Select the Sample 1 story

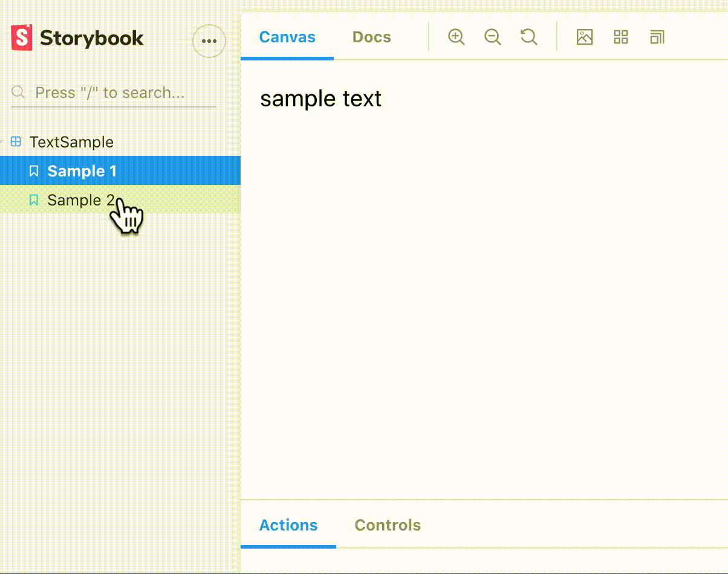coord(82,172)
